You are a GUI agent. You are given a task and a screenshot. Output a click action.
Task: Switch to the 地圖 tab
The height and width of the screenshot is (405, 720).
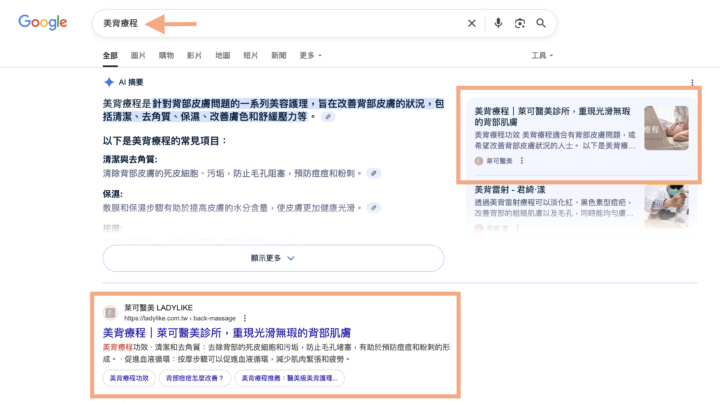pos(222,56)
